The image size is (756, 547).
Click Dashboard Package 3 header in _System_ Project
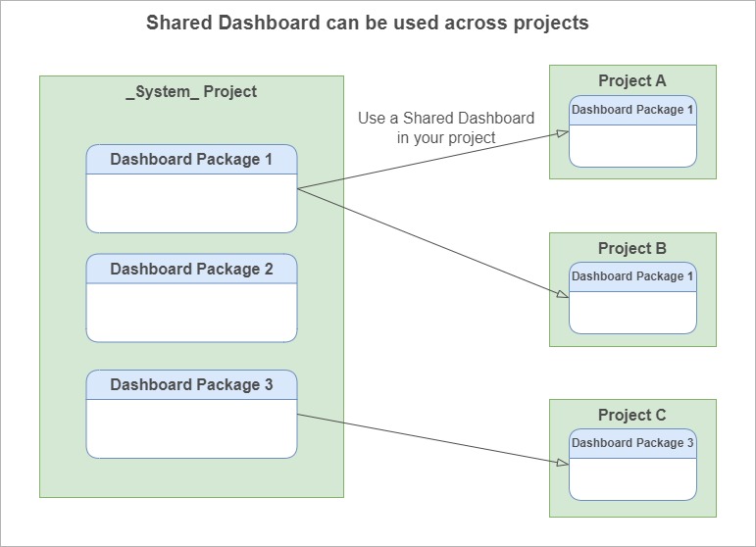[191, 384]
